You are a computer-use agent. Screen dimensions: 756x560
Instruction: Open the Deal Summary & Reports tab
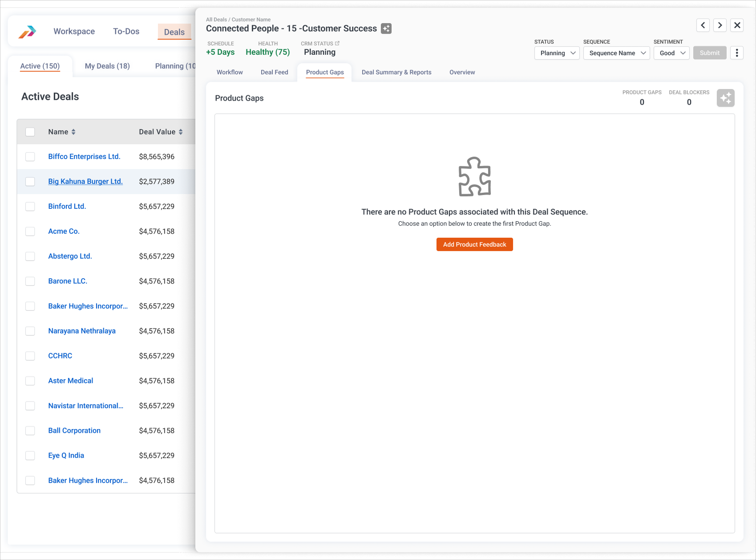click(396, 72)
